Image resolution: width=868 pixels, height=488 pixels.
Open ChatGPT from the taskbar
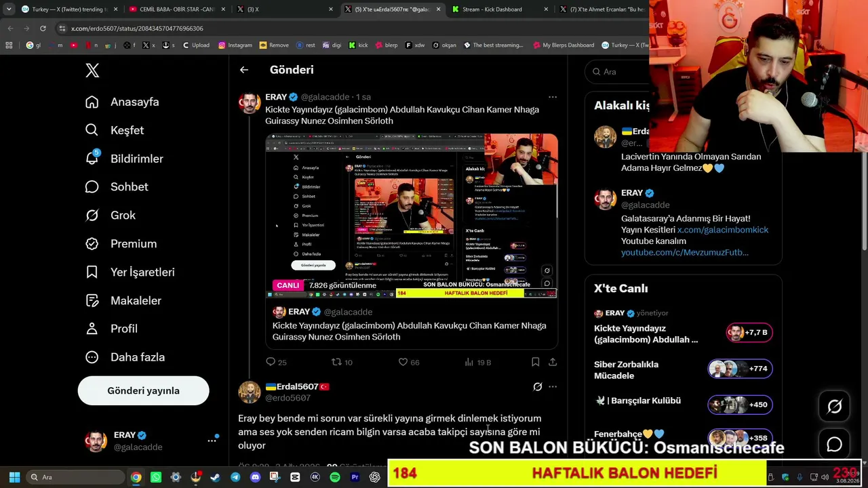click(x=375, y=477)
